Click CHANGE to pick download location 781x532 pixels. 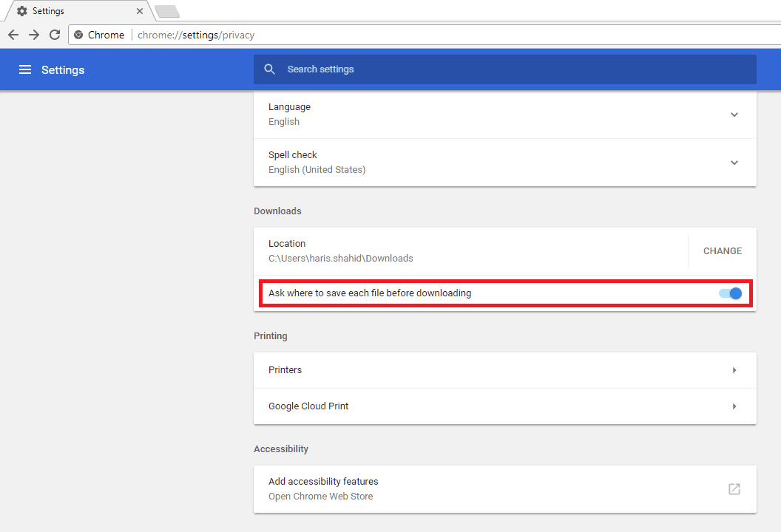pos(721,250)
